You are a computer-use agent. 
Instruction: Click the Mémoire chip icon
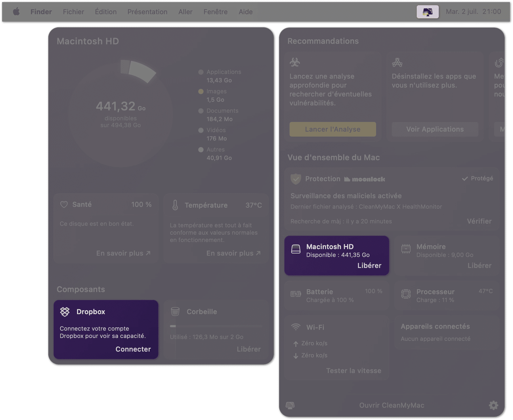click(x=406, y=249)
